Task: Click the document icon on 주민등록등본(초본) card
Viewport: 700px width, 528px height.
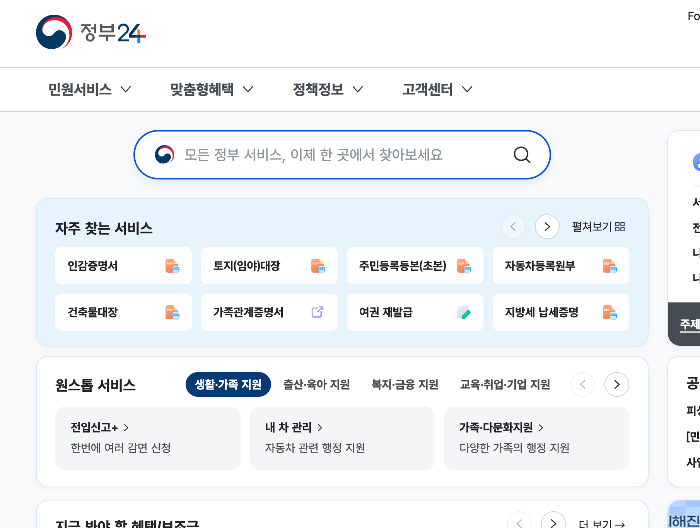Action: pos(464,266)
